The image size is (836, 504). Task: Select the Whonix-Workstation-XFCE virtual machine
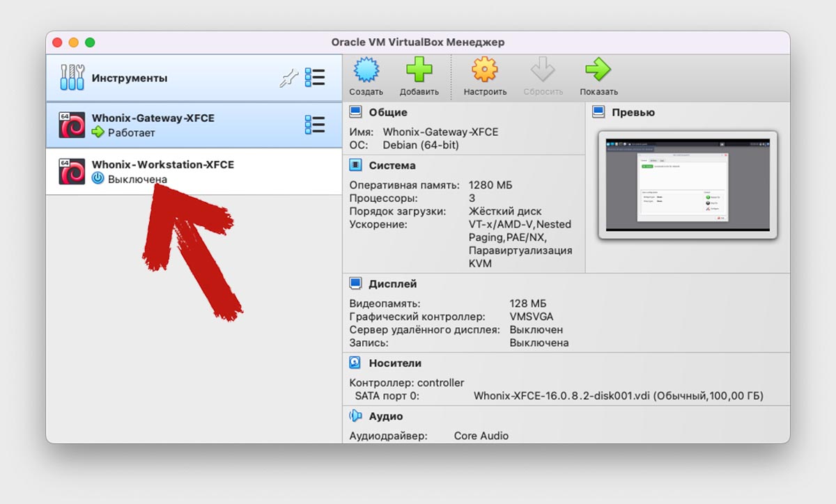tap(194, 172)
